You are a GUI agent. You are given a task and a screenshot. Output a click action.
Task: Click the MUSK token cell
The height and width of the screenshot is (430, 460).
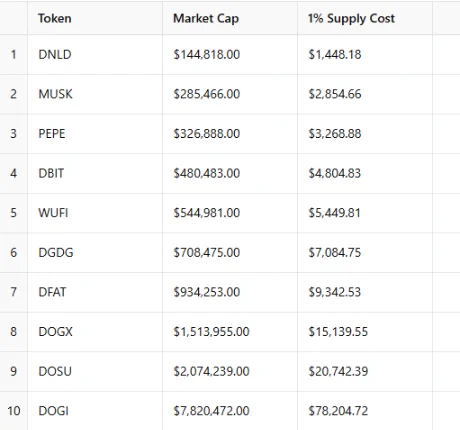[95, 94]
